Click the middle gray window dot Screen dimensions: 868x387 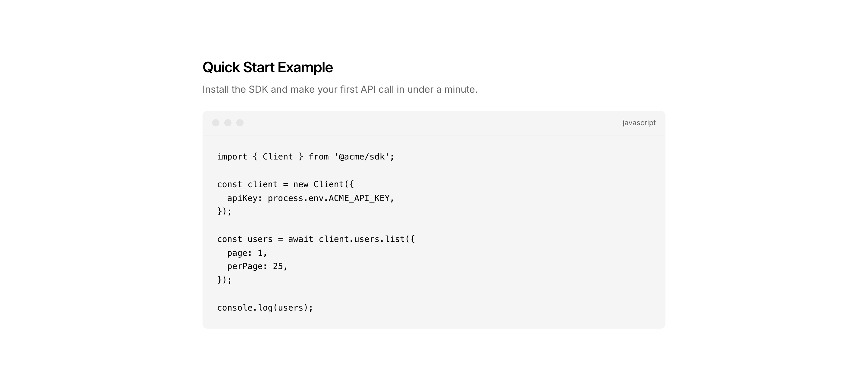click(228, 123)
